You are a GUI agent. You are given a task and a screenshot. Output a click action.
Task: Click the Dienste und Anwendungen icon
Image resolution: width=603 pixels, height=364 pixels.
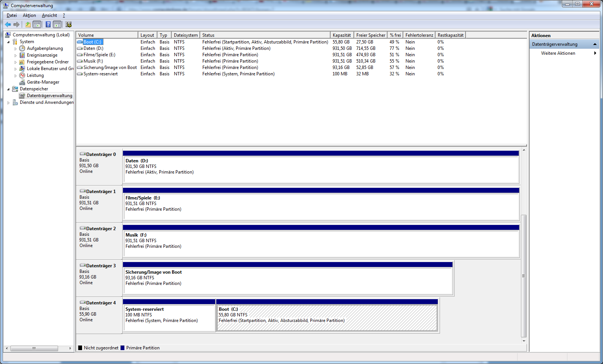pyautogui.click(x=15, y=102)
